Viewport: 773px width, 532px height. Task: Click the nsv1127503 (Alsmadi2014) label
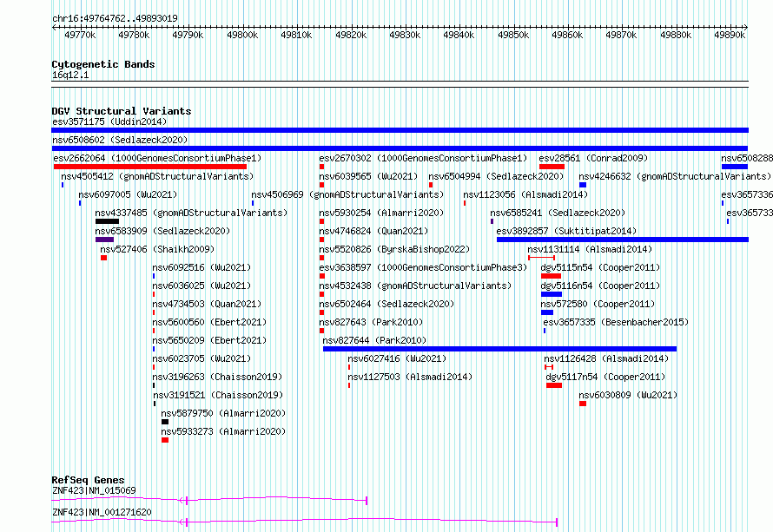coord(410,377)
